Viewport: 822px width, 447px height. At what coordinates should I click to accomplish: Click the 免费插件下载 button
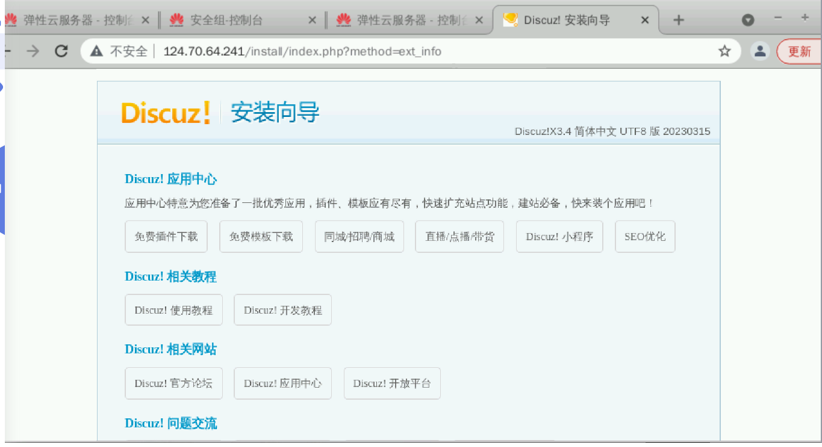(166, 237)
